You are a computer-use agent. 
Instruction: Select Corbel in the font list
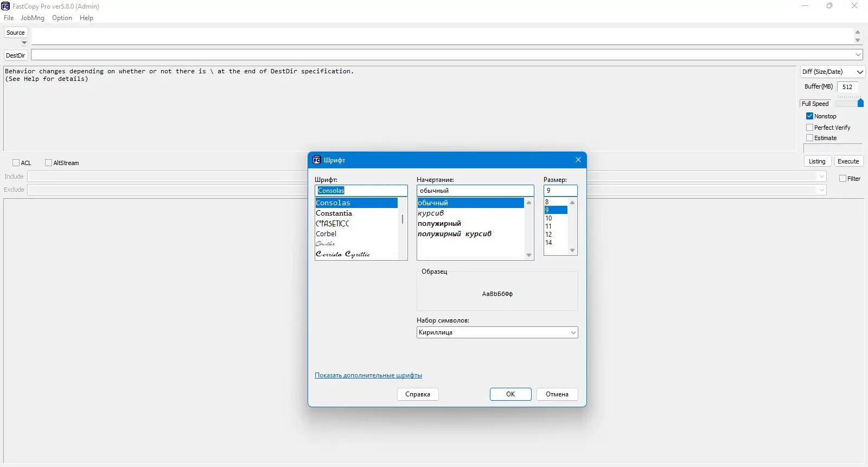[x=356, y=234]
